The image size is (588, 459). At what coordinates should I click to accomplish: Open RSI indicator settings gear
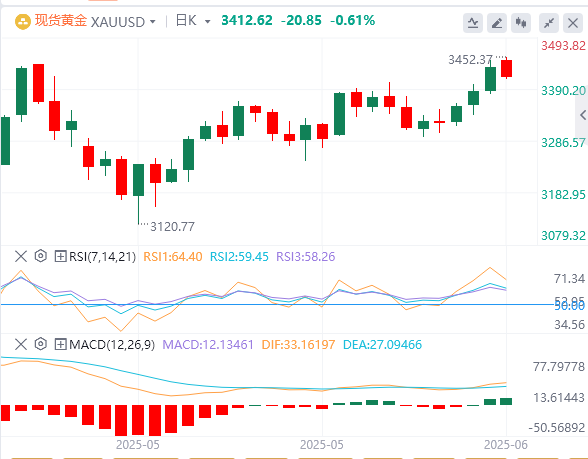click(40, 256)
